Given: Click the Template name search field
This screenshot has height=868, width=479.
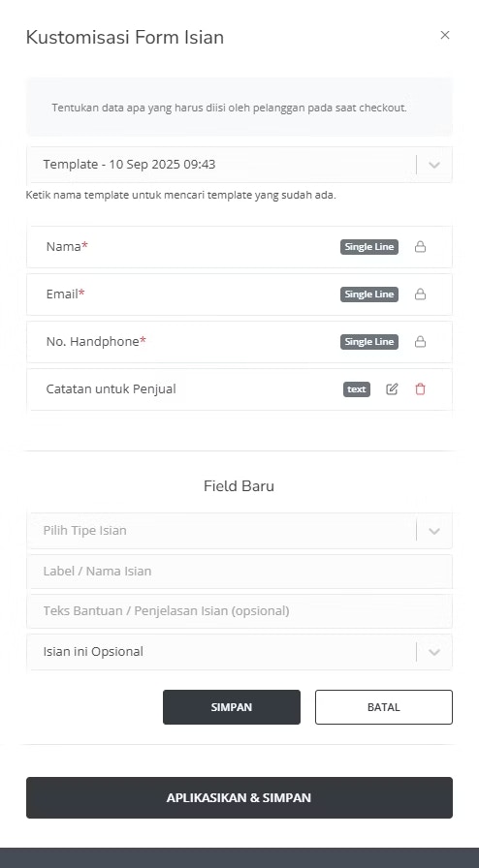Looking at the screenshot, I should click(221, 165).
